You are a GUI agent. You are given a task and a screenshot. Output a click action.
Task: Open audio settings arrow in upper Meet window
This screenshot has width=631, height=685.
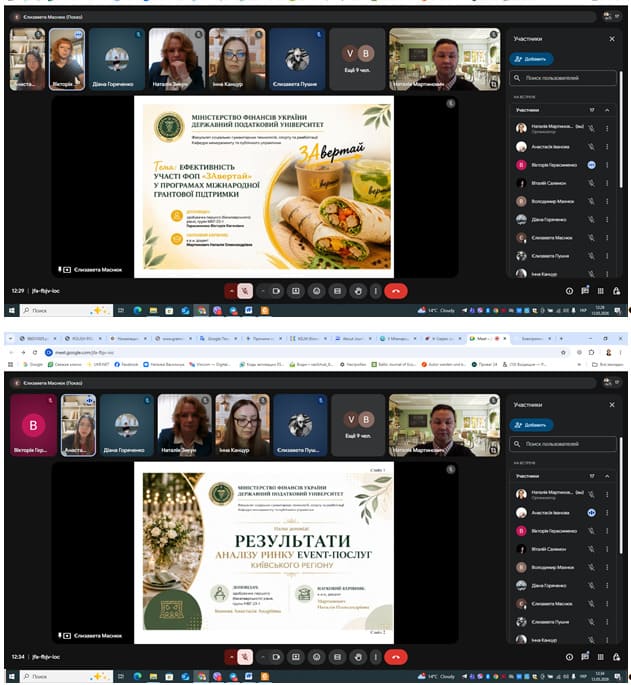click(231, 291)
